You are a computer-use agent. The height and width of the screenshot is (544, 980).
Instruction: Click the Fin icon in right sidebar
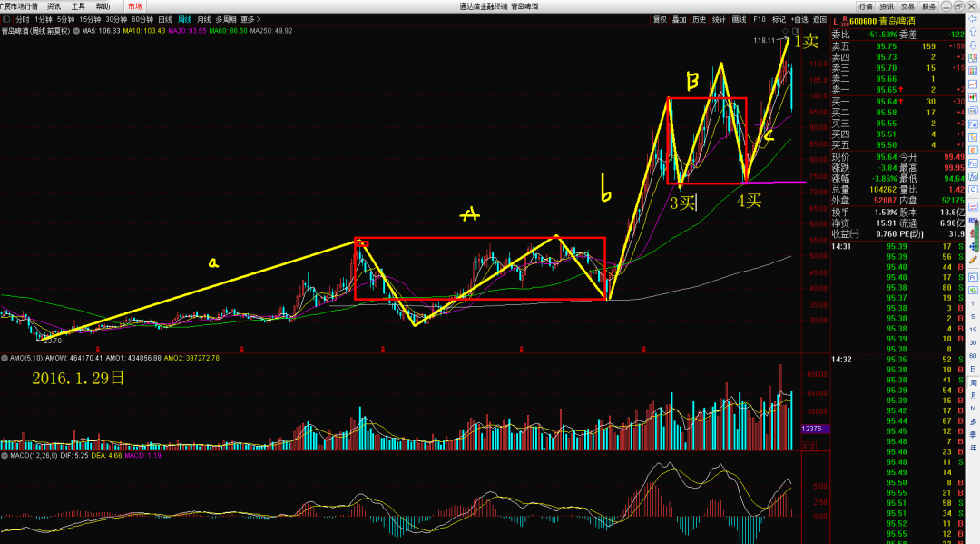973,124
